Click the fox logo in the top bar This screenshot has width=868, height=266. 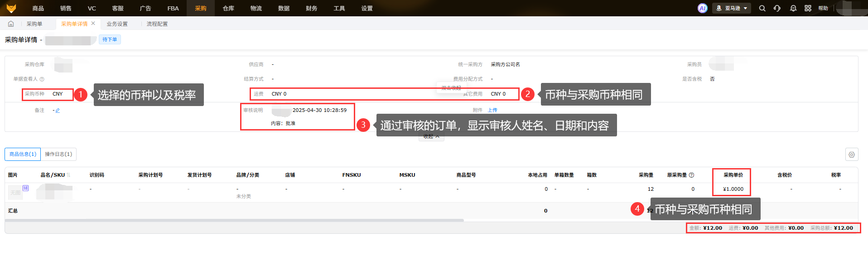[11, 8]
